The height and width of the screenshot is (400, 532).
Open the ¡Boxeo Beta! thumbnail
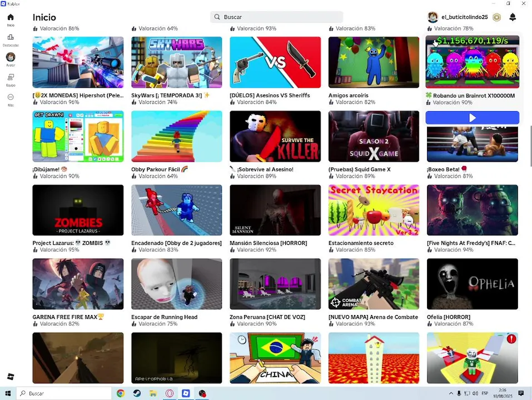[x=473, y=144]
